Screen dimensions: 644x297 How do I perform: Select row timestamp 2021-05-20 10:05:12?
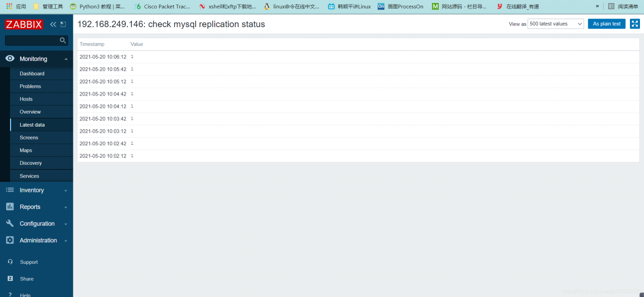click(x=103, y=81)
